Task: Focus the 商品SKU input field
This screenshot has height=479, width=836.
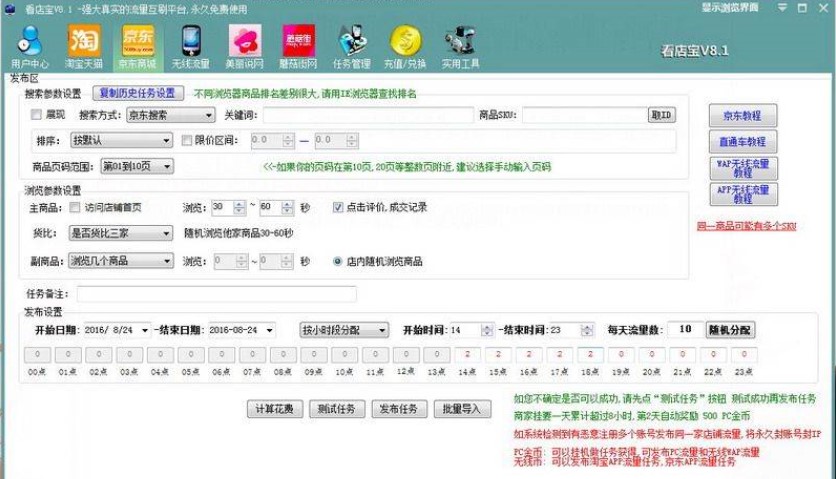Action: coord(584,115)
